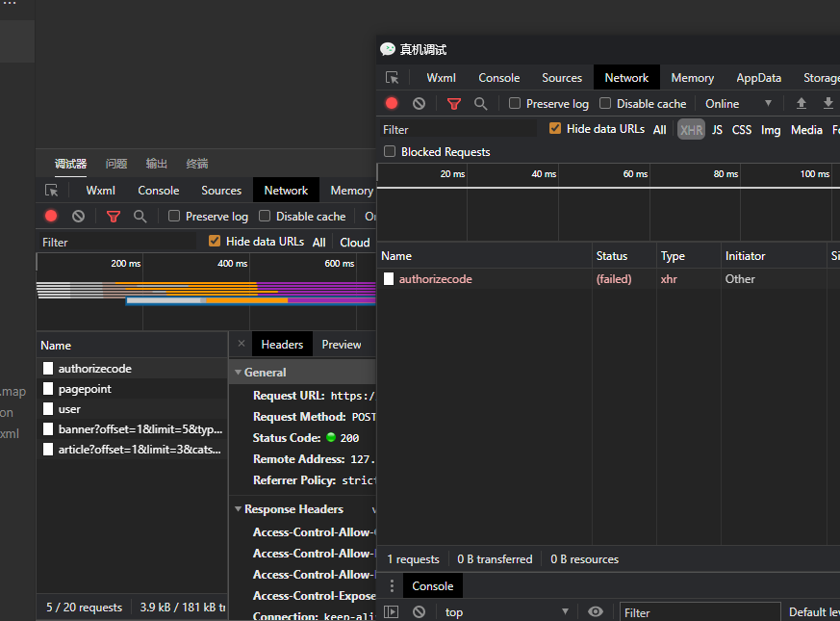
Task: Switch to Wxml tab in 真机调试 window
Action: [x=441, y=78]
